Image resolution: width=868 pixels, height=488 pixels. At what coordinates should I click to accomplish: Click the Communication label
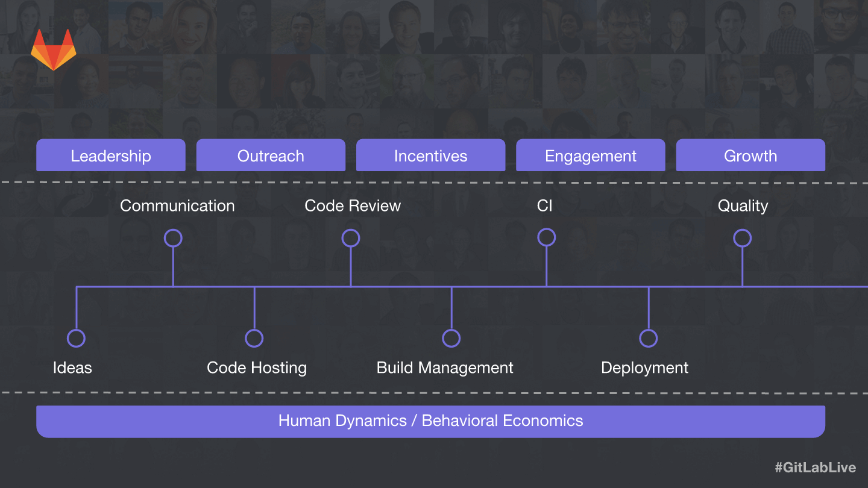tap(177, 205)
